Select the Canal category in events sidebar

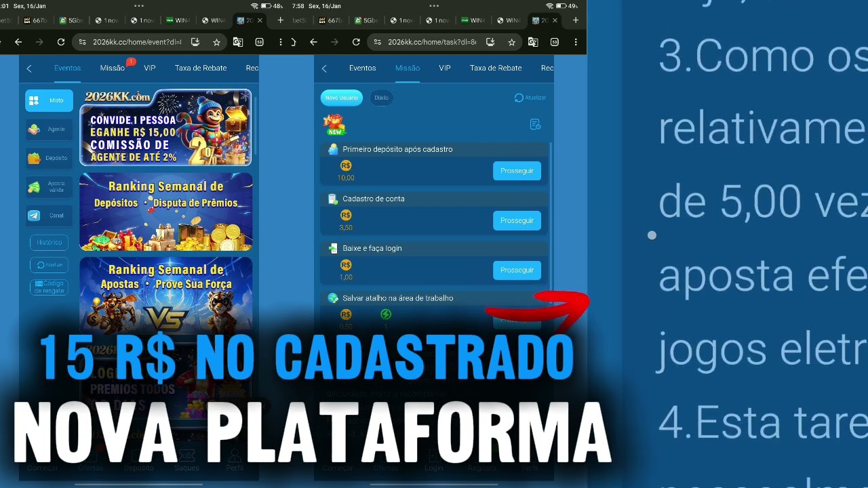click(x=49, y=216)
